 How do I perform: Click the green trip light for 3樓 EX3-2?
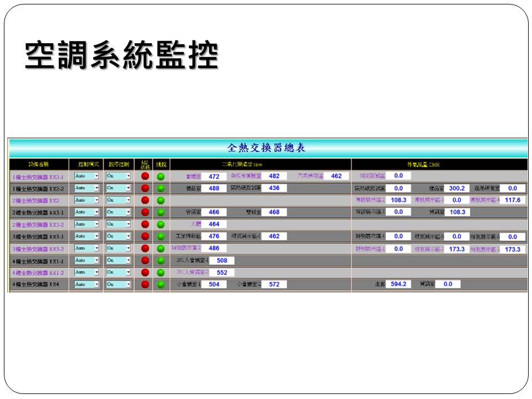click(x=161, y=249)
